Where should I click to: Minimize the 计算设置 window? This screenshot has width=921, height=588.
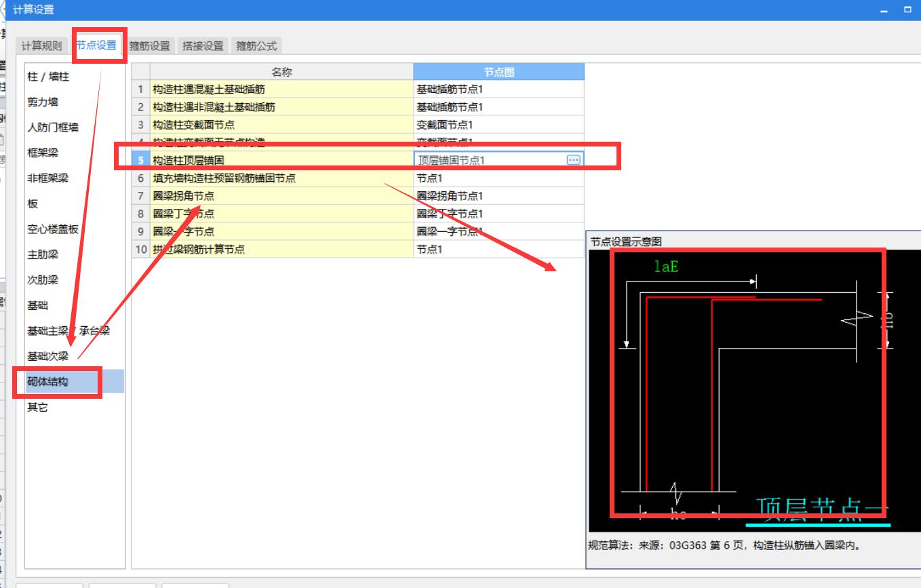884,10
